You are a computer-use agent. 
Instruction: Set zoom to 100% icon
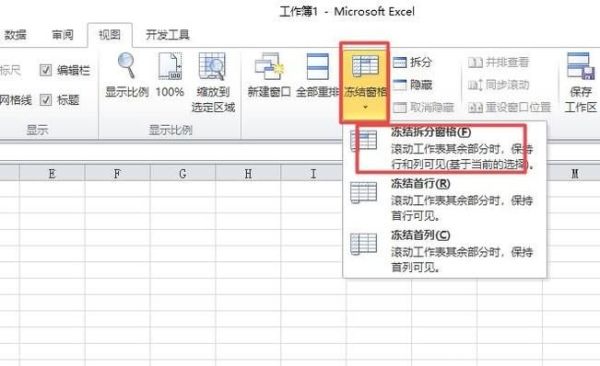tap(170, 75)
